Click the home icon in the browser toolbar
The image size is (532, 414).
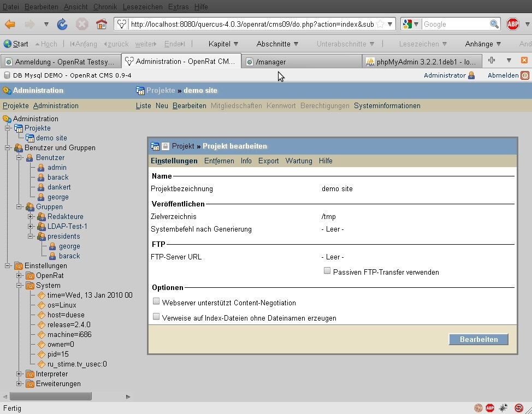point(101,24)
